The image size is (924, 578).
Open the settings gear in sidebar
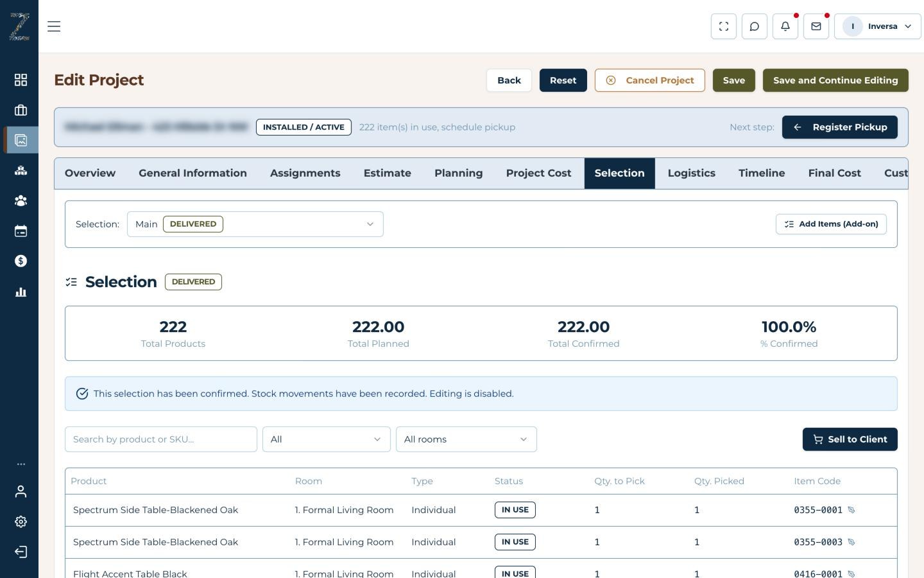[x=21, y=521]
